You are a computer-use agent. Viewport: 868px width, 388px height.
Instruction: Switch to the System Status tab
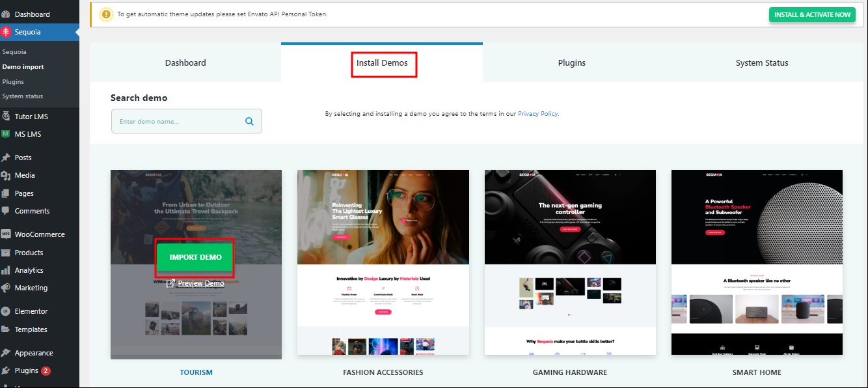point(762,62)
